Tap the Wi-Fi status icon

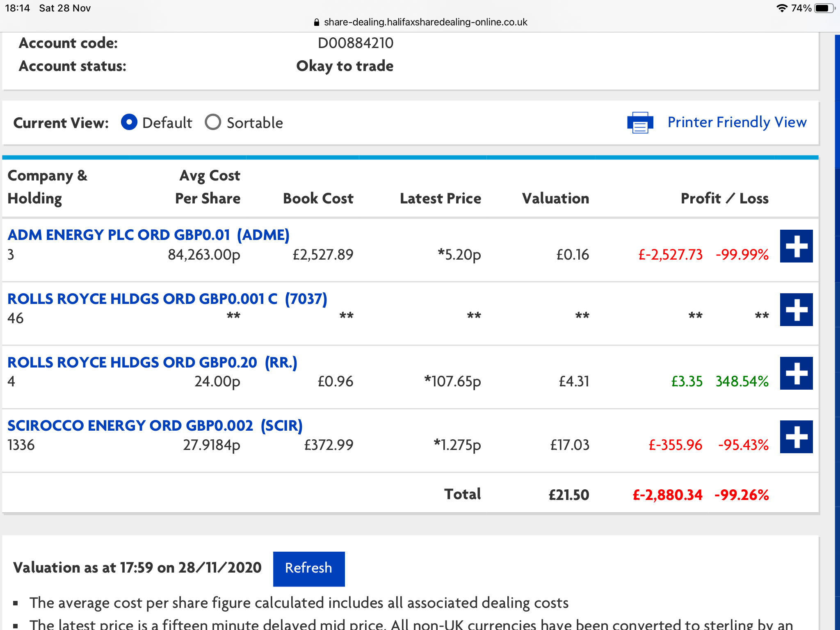coord(782,8)
